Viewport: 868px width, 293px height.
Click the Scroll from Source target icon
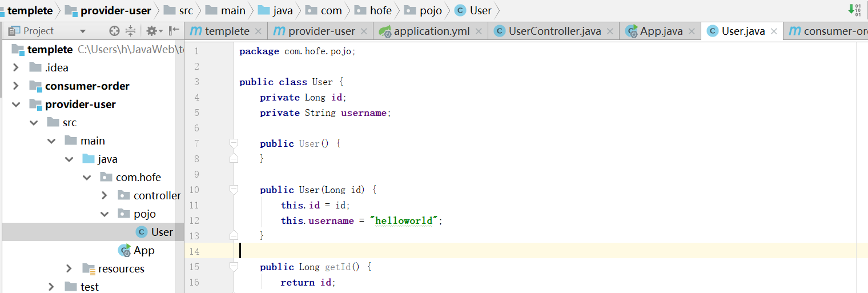click(x=115, y=31)
